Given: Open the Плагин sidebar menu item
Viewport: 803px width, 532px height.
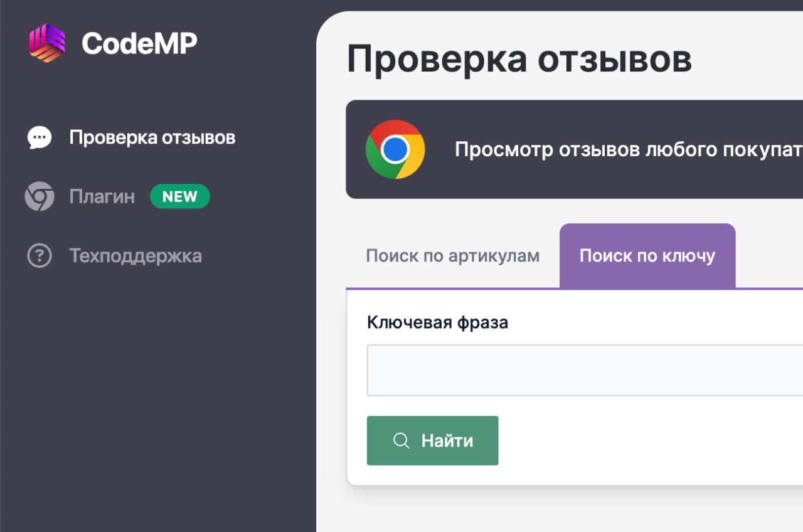Looking at the screenshot, I should click(x=102, y=197).
